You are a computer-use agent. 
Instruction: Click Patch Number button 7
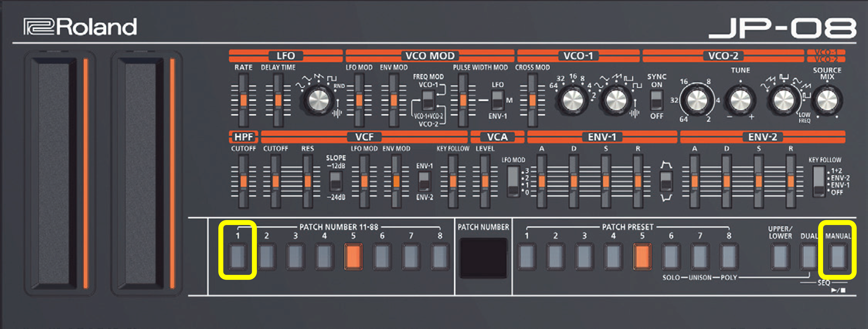(411, 257)
